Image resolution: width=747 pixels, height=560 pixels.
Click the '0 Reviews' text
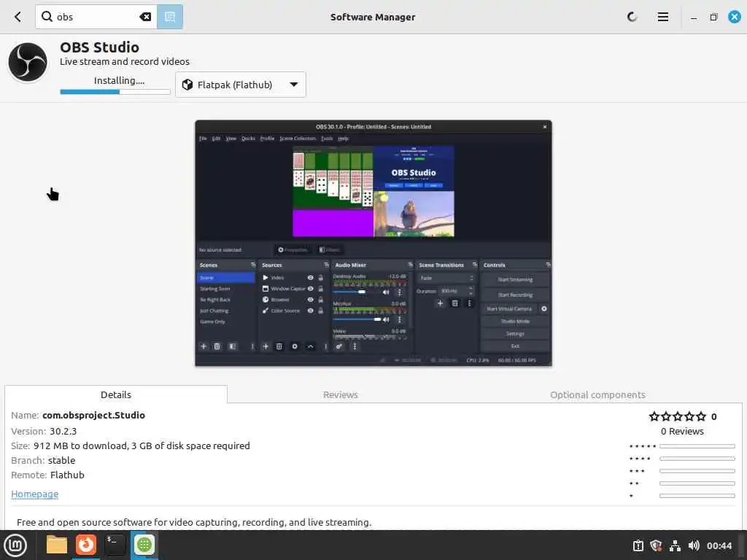click(682, 431)
